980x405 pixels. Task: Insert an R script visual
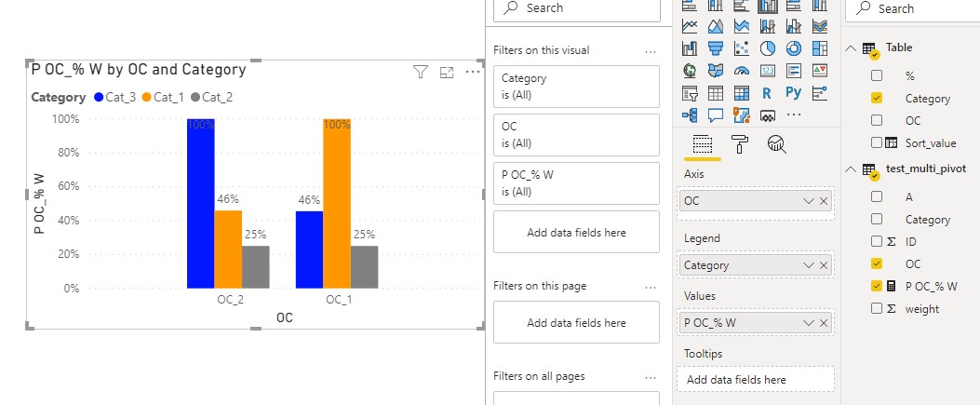(x=768, y=93)
